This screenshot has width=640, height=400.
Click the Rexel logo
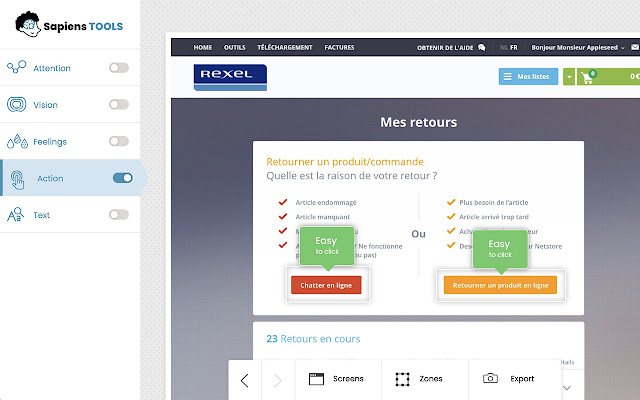coord(230,77)
